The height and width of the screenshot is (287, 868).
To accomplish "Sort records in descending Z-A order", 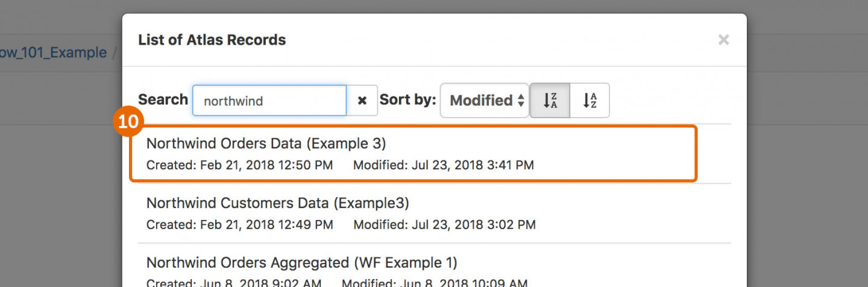I will pos(550,101).
